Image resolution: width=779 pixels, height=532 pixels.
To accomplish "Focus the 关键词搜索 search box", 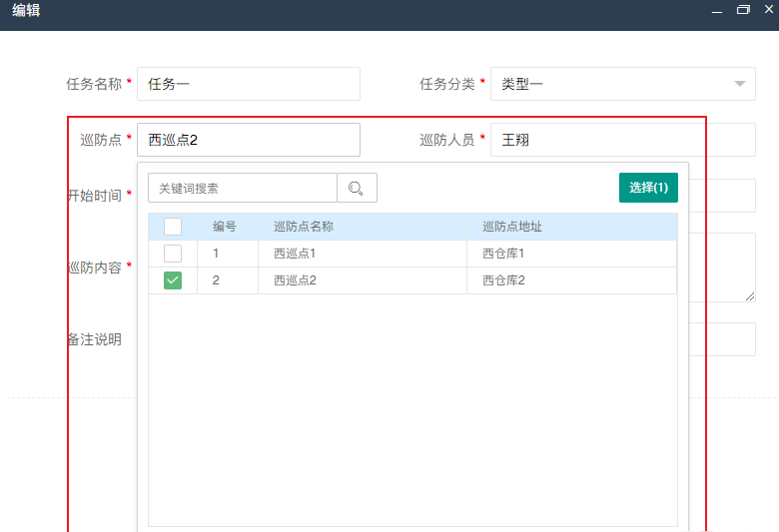I will (243, 188).
